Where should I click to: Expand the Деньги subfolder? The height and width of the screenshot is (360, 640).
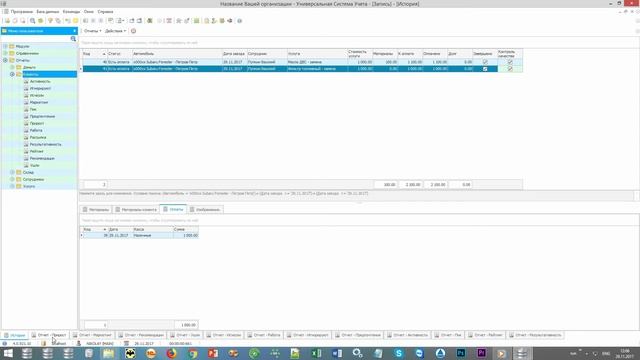(x=12, y=67)
